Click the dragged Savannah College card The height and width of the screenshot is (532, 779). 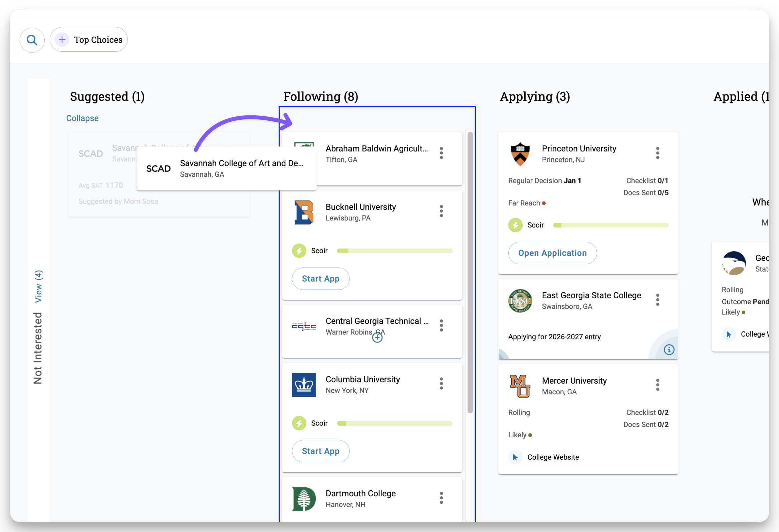pos(227,168)
